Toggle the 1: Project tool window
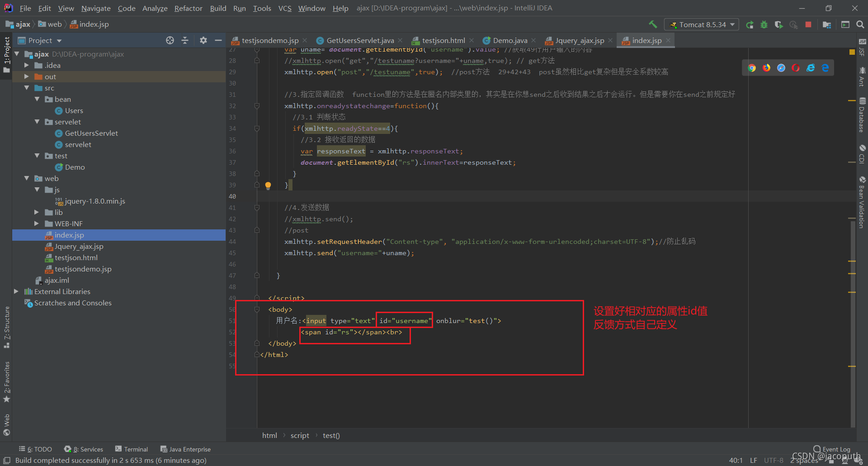 (6, 55)
